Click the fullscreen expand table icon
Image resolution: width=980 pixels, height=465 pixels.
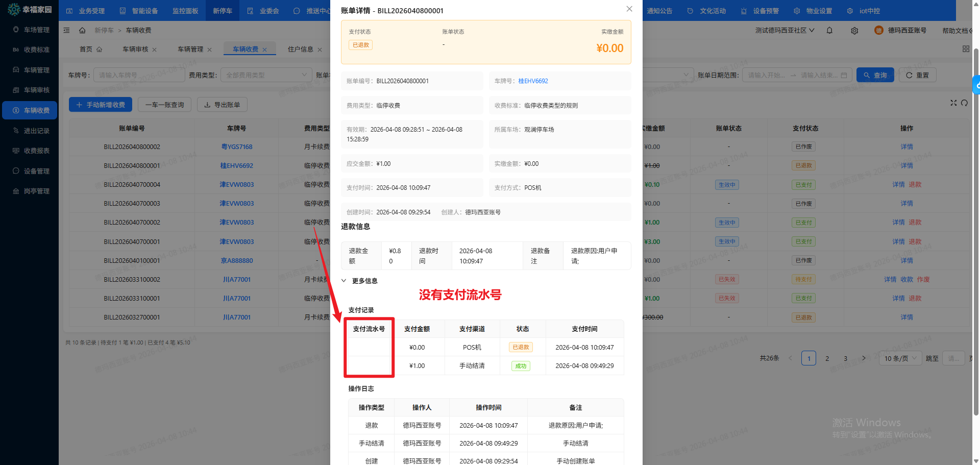[953, 103]
